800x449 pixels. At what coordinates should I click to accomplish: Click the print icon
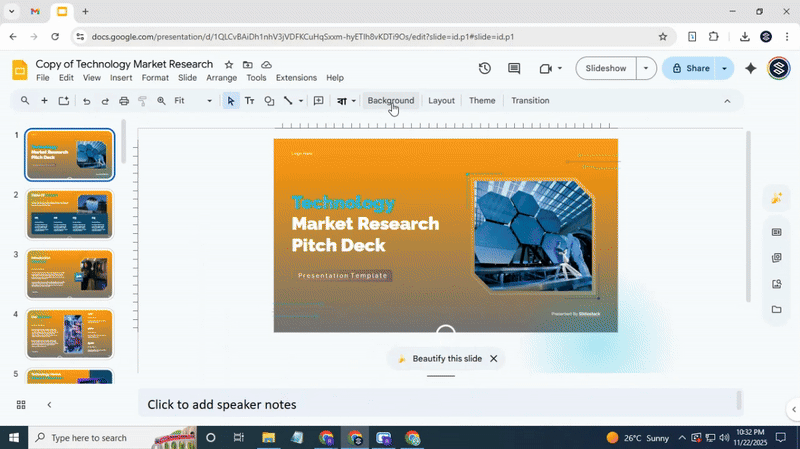click(x=124, y=101)
